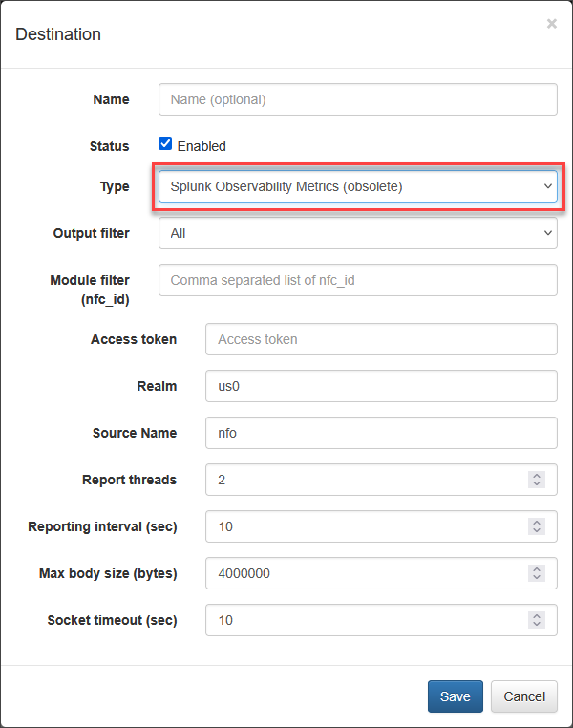Select the Source Name field containing nfo
Image resolution: width=573 pixels, height=728 pixels.
[381, 433]
